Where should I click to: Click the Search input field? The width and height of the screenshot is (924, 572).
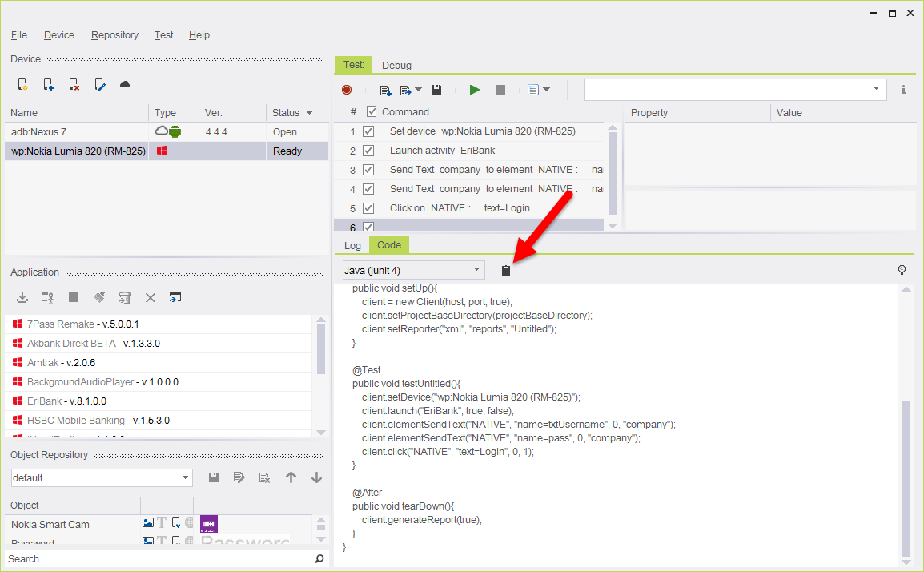[156, 558]
